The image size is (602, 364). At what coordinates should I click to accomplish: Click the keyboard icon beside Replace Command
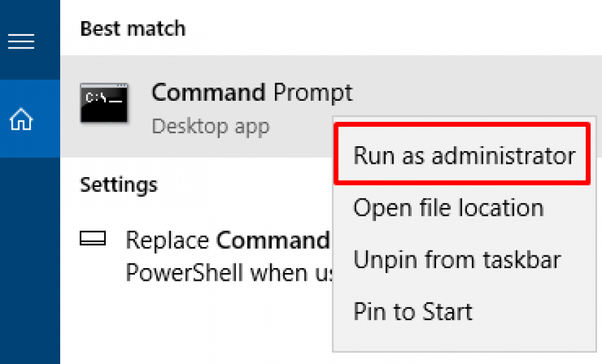click(92, 239)
